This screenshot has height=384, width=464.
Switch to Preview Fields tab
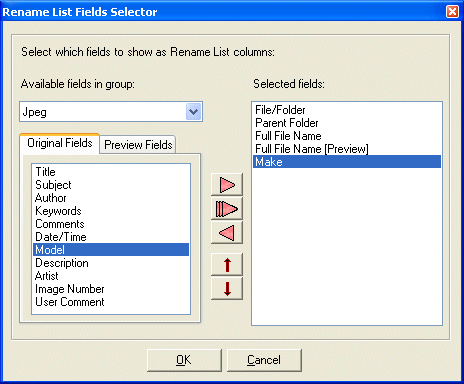(138, 145)
